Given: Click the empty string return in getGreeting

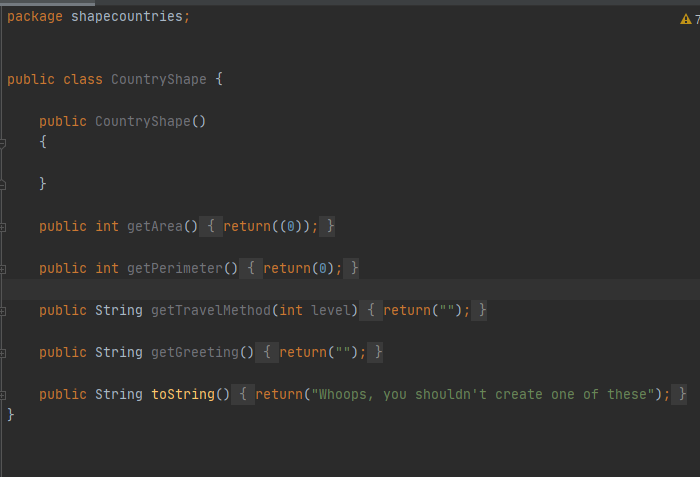Looking at the screenshot, I should (322, 352).
